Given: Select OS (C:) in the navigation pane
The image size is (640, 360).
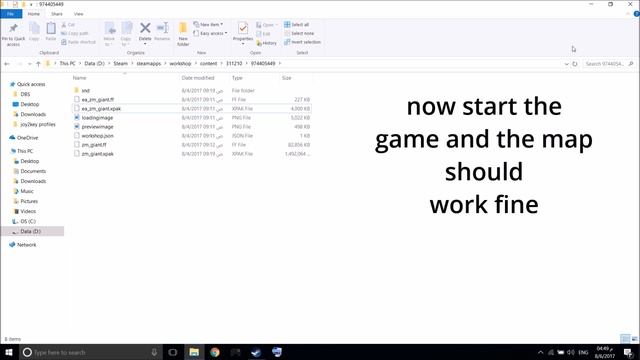Looking at the screenshot, I should pos(28,221).
